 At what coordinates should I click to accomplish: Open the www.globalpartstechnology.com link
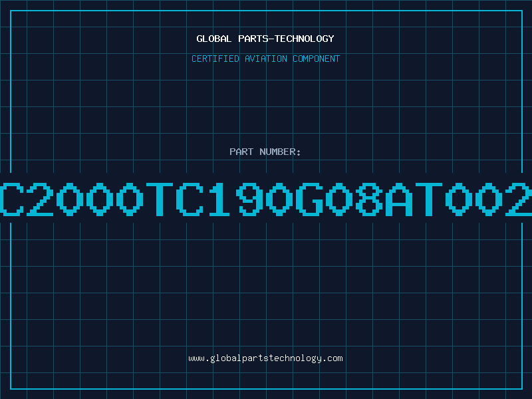265,358
